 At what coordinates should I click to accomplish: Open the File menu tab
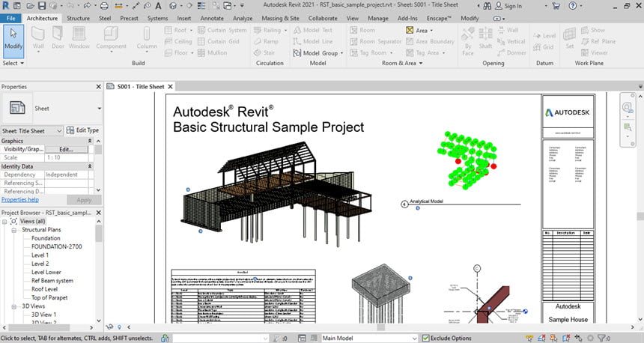pos(11,19)
